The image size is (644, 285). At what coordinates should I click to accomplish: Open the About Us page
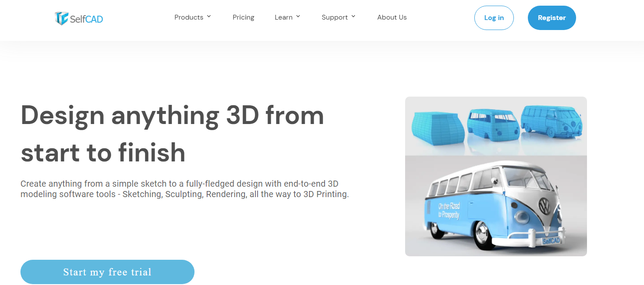pyautogui.click(x=392, y=17)
